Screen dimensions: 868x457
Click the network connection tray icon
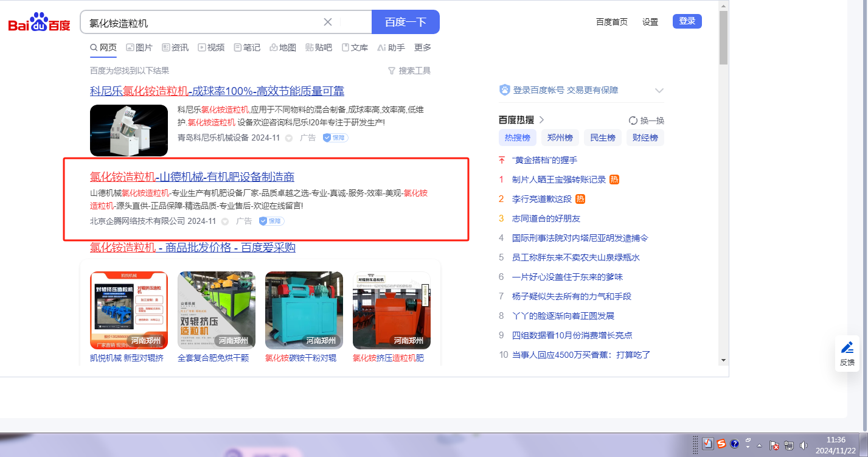[x=789, y=445]
